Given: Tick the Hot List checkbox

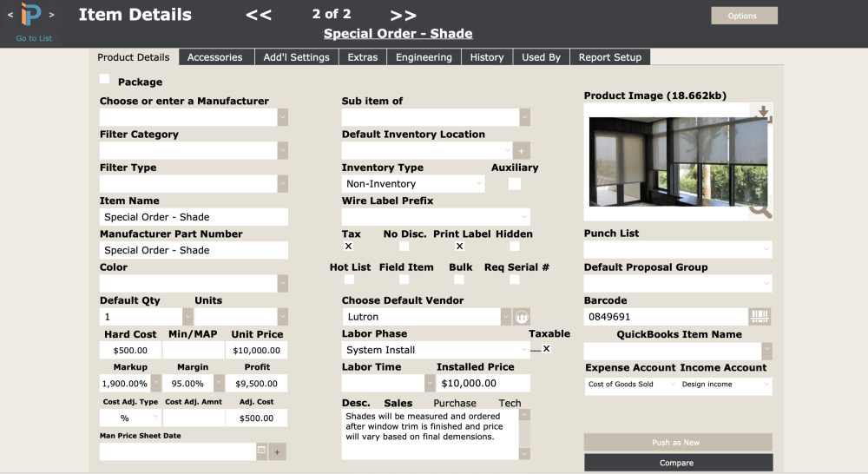Looking at the screenshot, I should pyautogui.click(x=349, y=280).
